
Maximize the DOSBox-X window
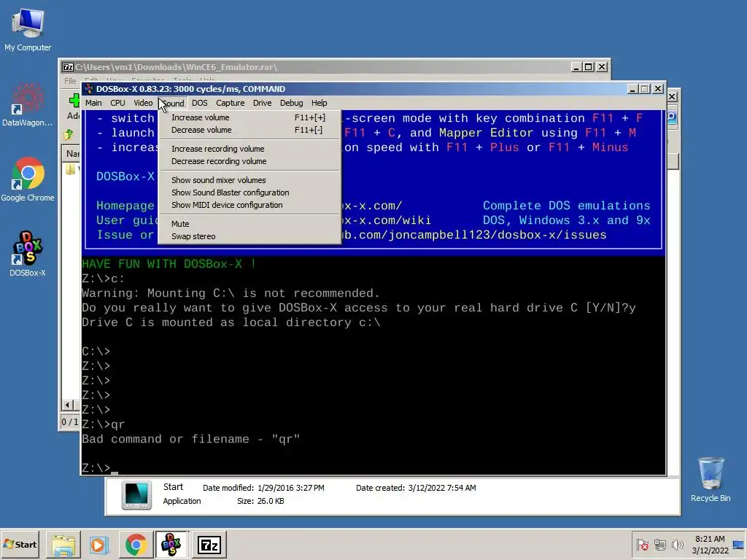(x=645, y=89)
